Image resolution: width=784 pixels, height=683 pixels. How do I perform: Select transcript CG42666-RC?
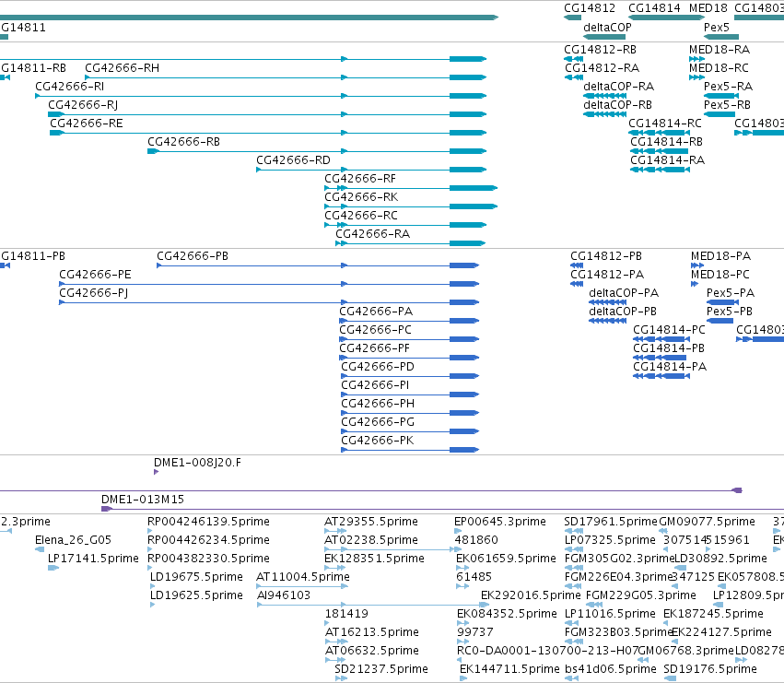point(361,217)
